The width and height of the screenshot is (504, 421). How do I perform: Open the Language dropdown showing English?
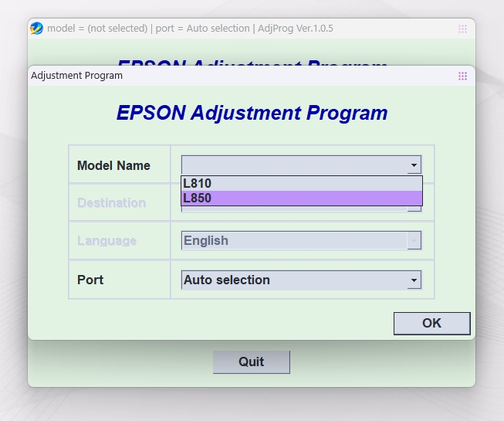click(301, 240)
